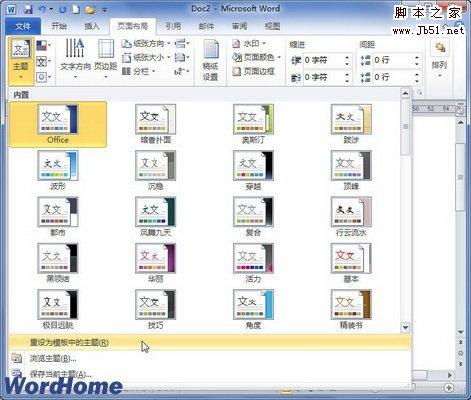The image size is (471, 400).
Task: Click the theme gallery scroll down arrow
Action: coord(405,328)
